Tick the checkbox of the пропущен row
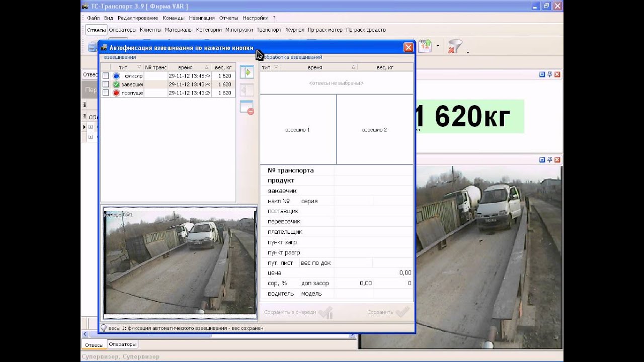This screenshot has width=644, height=362. (106, 93)
